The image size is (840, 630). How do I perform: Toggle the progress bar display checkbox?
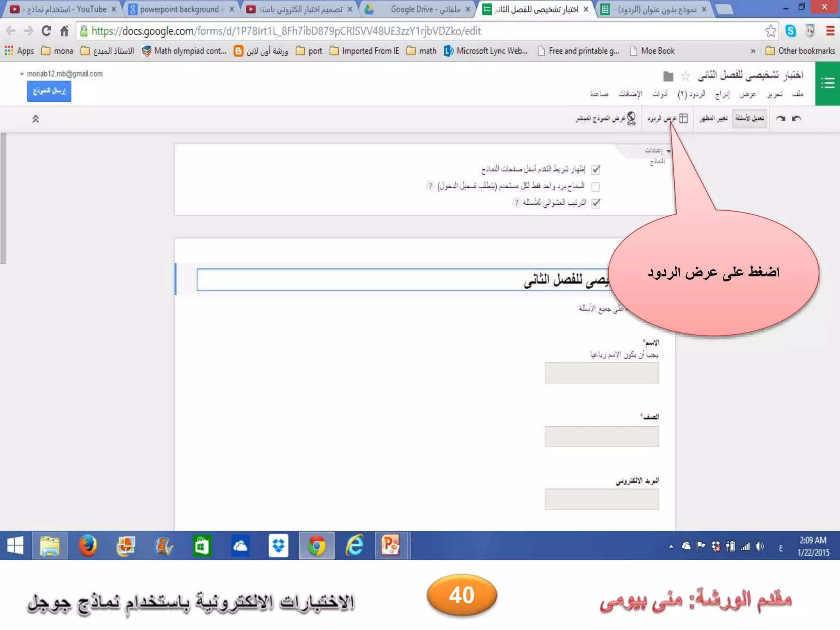coord(596,169)
